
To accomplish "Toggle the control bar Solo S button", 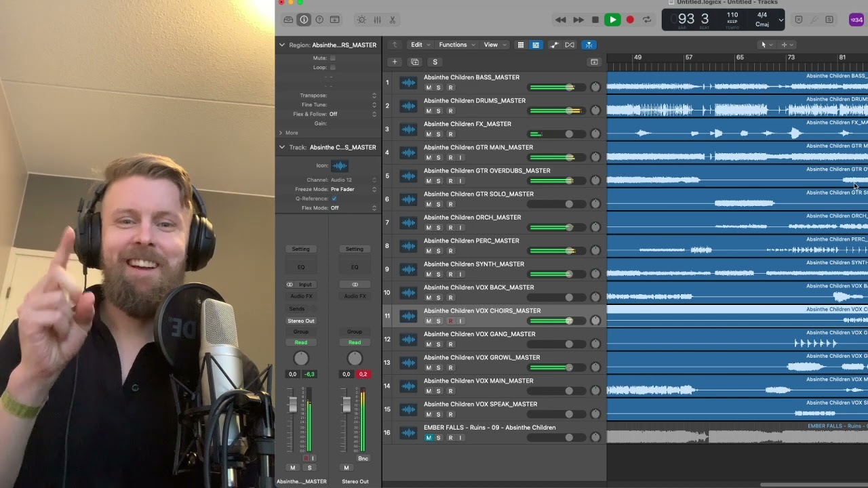I will point(829,20).
